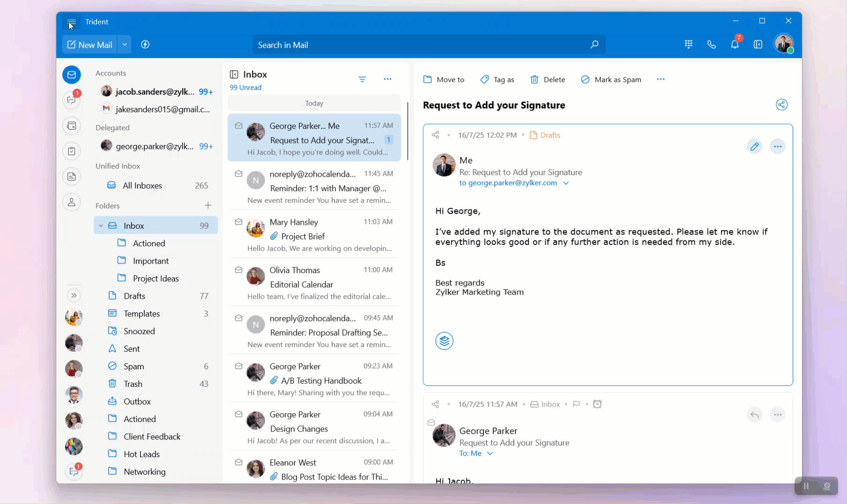847x504 pixels.
Task: Open the Editorial Calendar email
Action: 314,282
